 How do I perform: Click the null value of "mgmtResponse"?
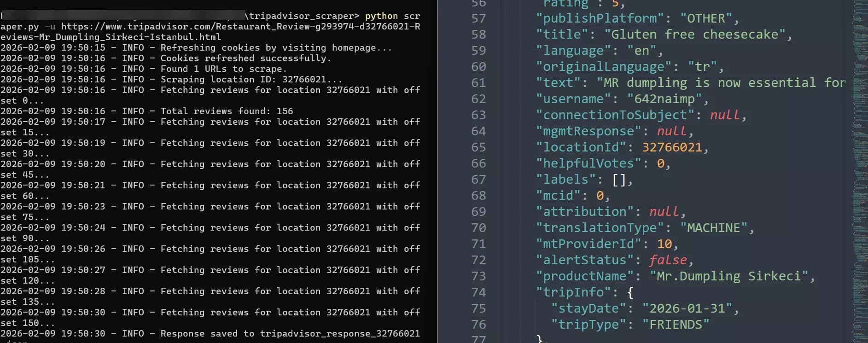coord(671,131)
